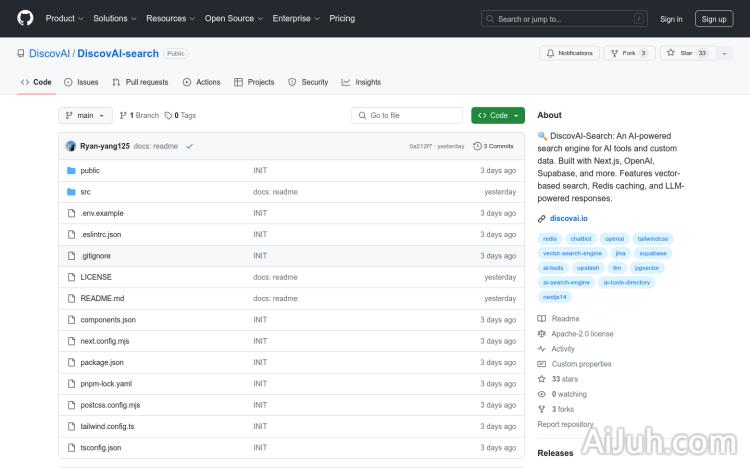Open the public folder
750x468 pixels.
(x=90, y=170)
